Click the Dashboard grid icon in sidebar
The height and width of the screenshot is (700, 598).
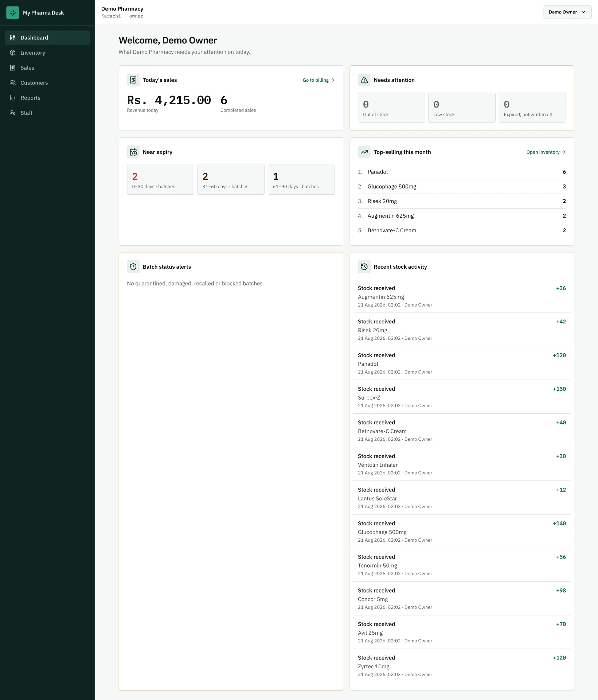[13, 38]
